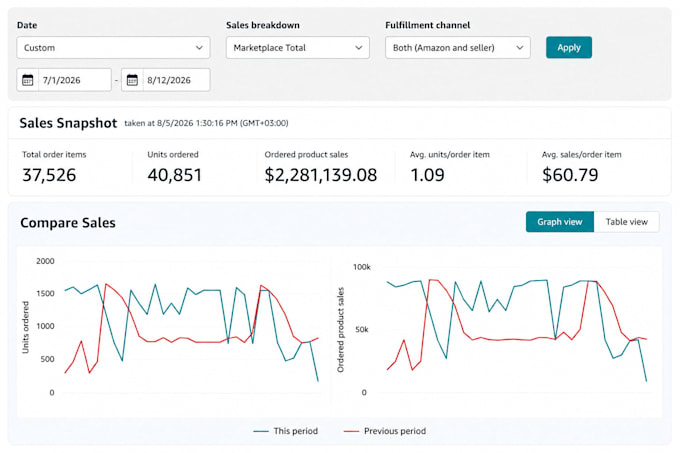
Task: Click Avg. units/order item value 1.09
Action: pos(427,175)
